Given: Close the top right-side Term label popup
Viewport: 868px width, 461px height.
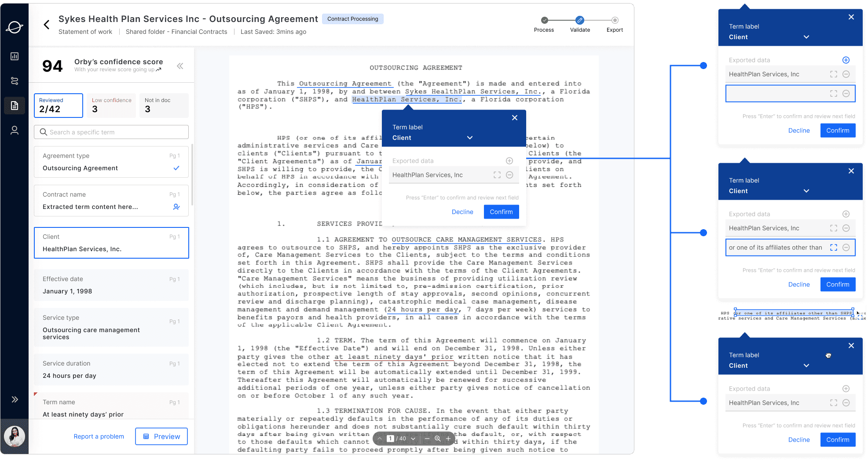Looking at the screenshot, I should [x=851, y=17].
